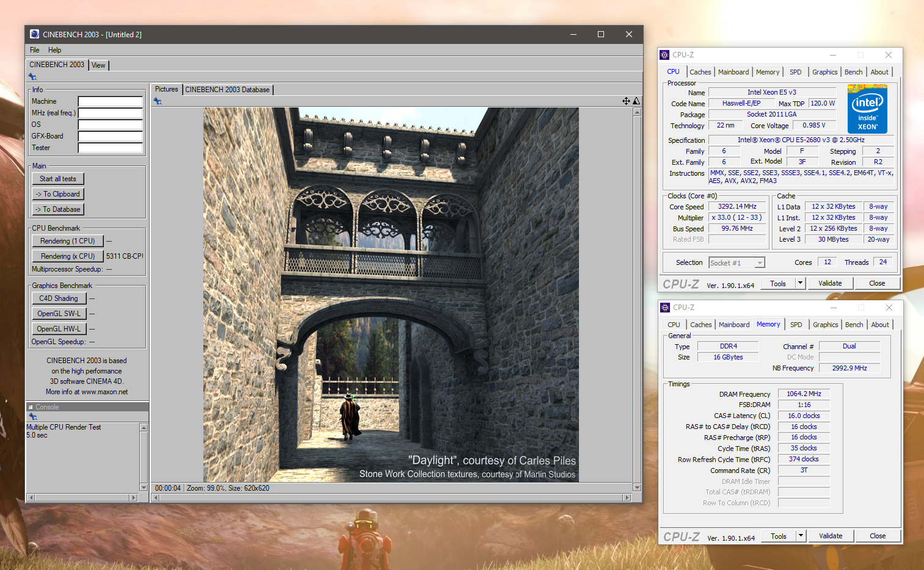
Task: Open Tools dropdown arrow in upper CPU-Z
Action: (x=801, y=283)
